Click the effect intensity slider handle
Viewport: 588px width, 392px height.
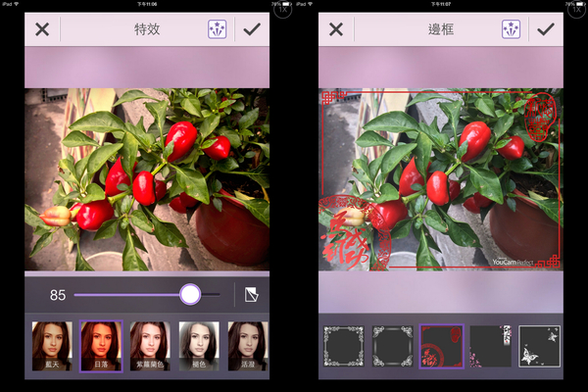click(190, 294)
